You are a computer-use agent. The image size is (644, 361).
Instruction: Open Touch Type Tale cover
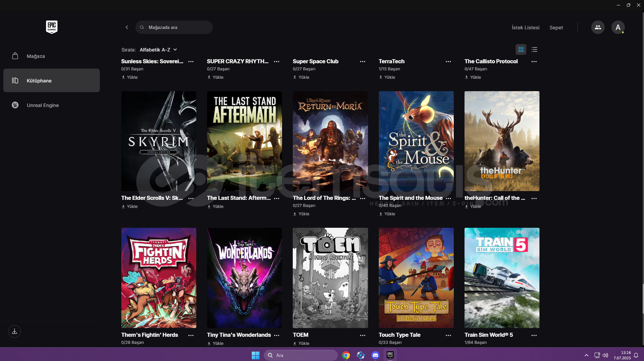(x=416, y=278)
